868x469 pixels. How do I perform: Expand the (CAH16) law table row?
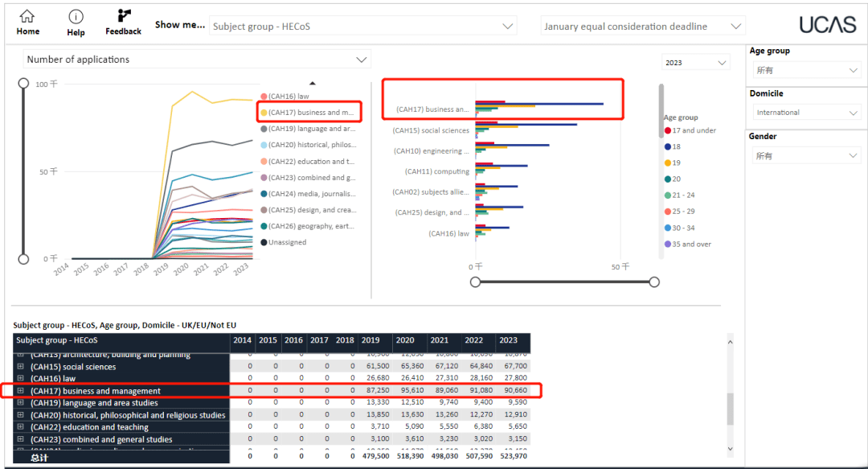tap(21, 379)
